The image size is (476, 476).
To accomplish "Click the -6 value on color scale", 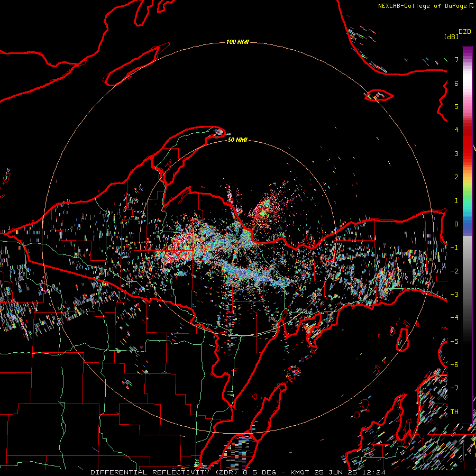I will (454, 365).
